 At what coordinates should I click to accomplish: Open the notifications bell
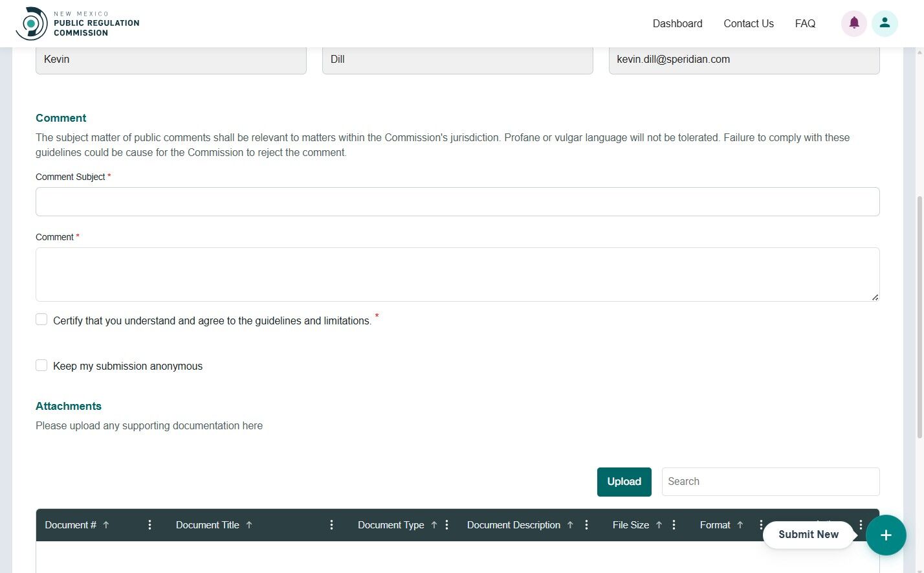[x=853, y=23]
